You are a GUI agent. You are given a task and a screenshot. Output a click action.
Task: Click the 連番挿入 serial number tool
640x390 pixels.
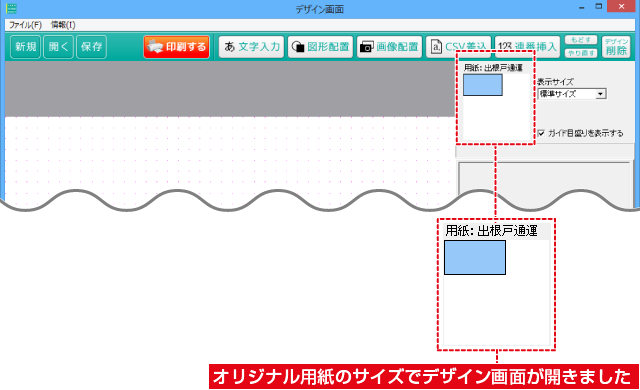tap(527, 47)
